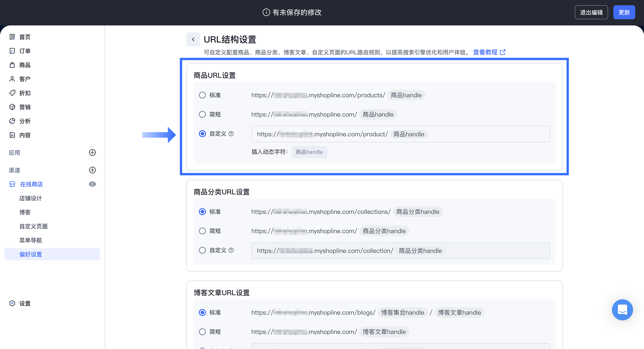The image size is (644, 349).
Task: Click the back arrow beside URL结构设置
Action: point(193,39)
